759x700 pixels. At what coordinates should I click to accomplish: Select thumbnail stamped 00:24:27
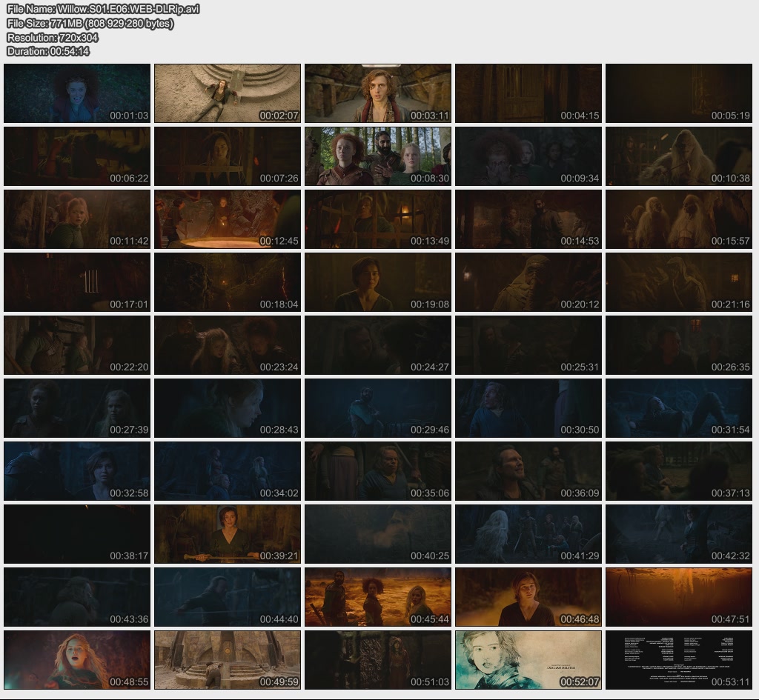pos(378,345)
